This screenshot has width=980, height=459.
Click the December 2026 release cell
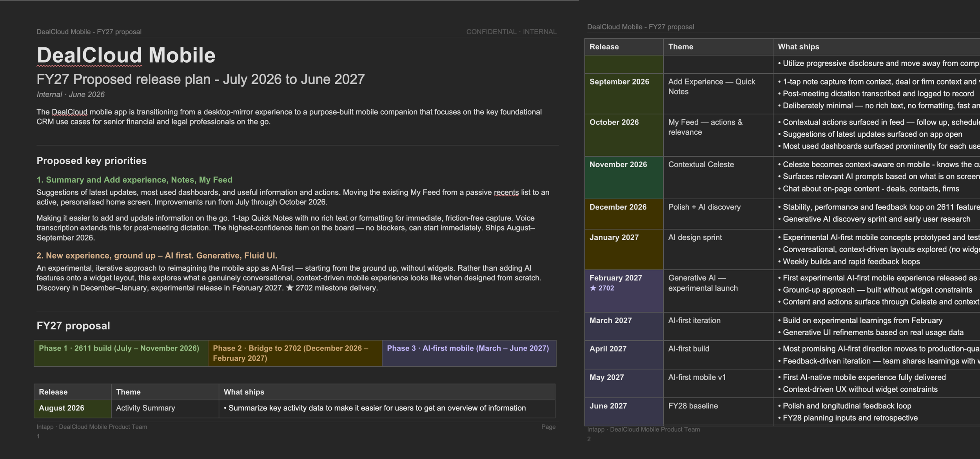tap(624, 214)
